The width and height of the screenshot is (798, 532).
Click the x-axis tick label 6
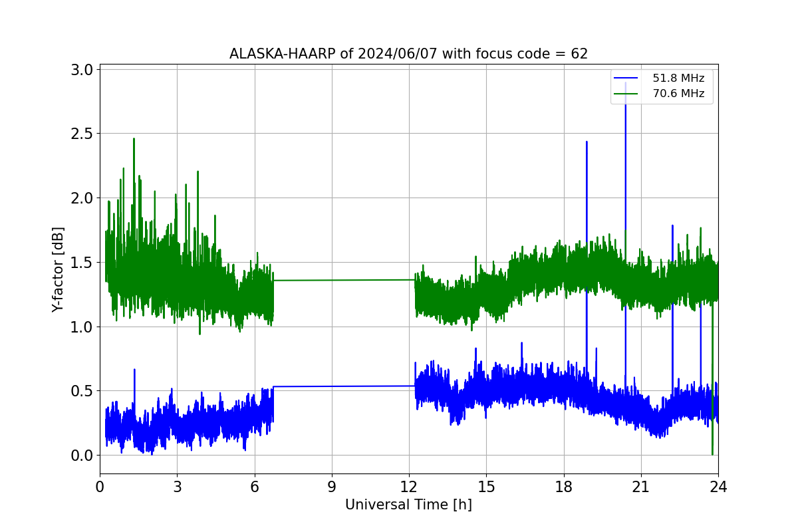(x=255, y=486)
